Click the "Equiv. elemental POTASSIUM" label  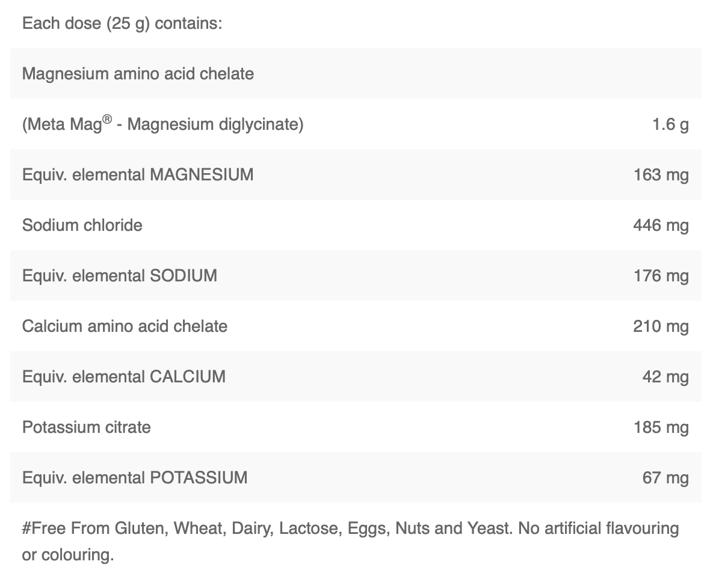pos(135,478)
